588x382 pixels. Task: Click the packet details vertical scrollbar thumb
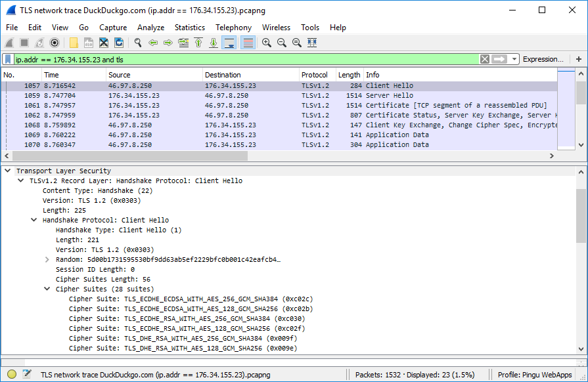581,216
